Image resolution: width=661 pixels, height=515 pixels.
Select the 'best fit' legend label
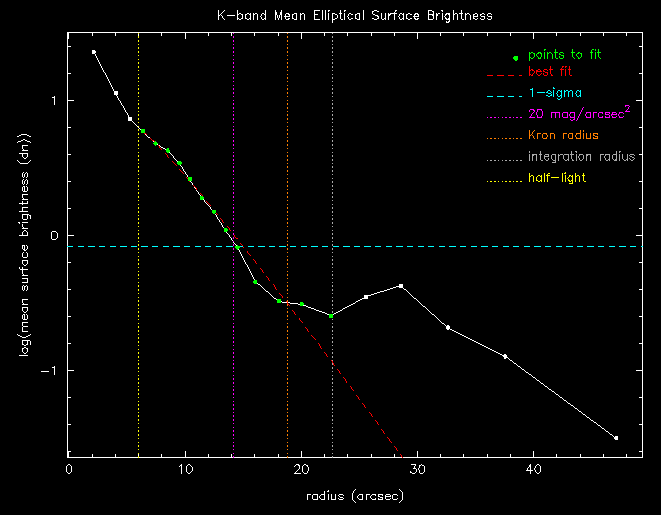(x=550, y=72)
